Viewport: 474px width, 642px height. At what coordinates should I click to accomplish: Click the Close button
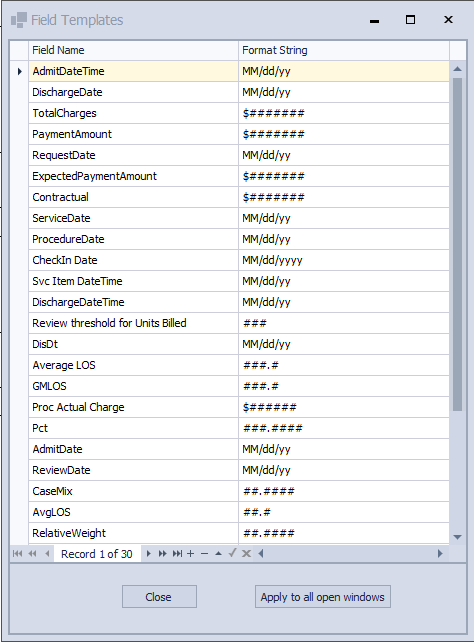(159, 597)
